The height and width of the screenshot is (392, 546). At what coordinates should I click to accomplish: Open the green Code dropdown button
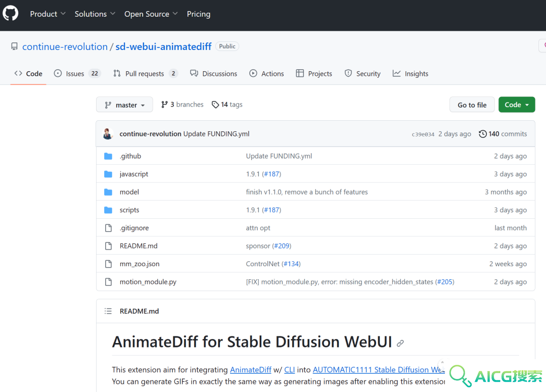(517, 105)
